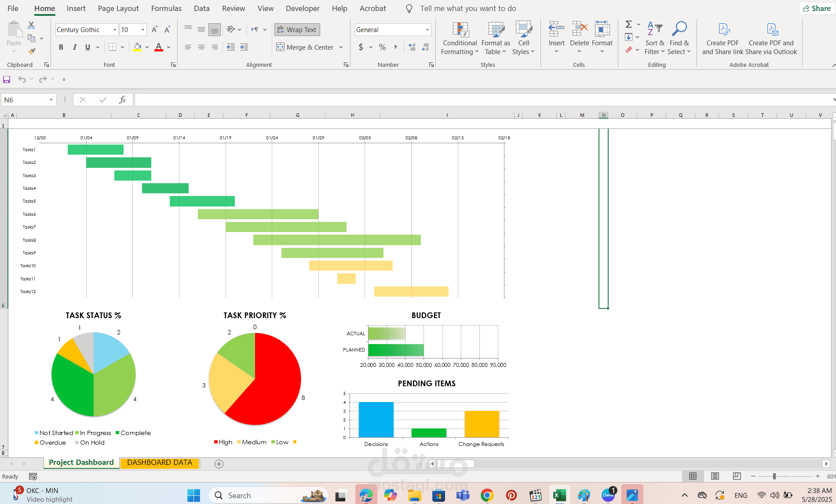This screenshot has width=836, height=504.
Task: Open Excel from the Windows taskbar
Action: pos(559,495)
